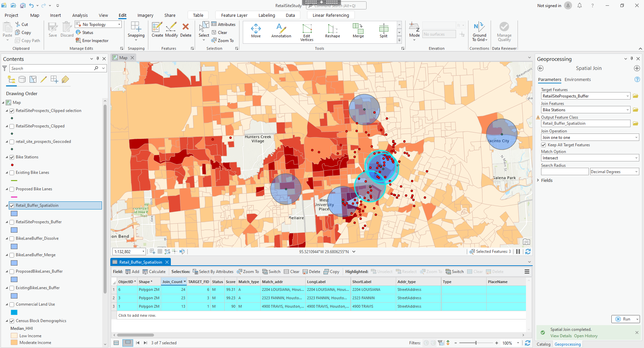Click the map scale input field
Viewport: 644px width, 348px height.
127,251
